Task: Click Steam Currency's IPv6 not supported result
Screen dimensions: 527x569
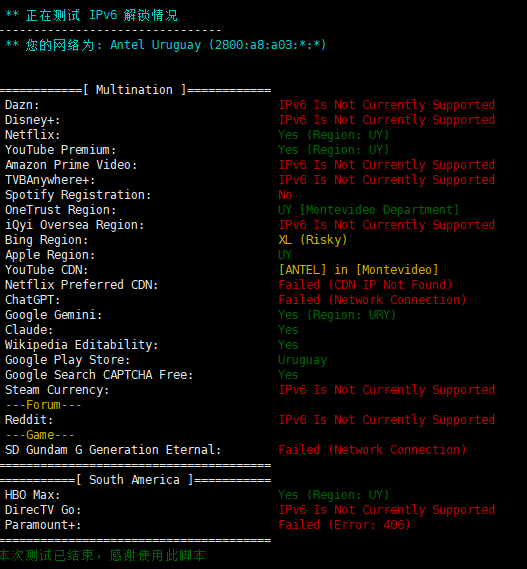Action: point(387,390)
